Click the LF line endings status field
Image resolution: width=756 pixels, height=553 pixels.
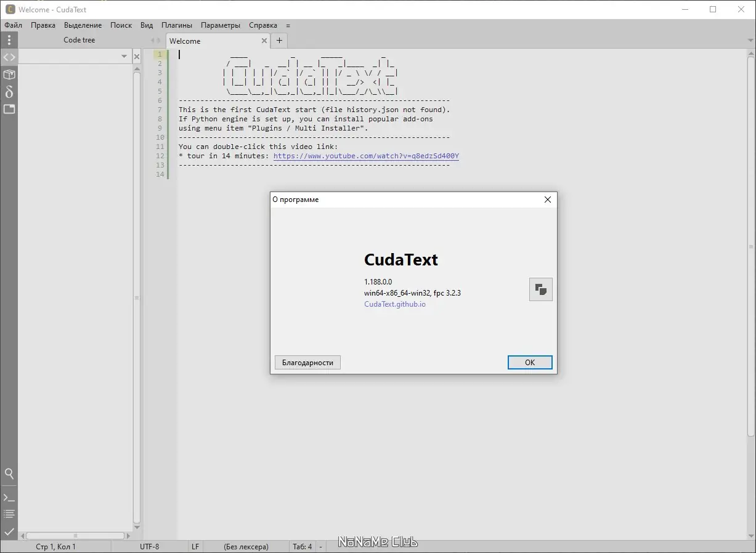(x=195, y=547)
